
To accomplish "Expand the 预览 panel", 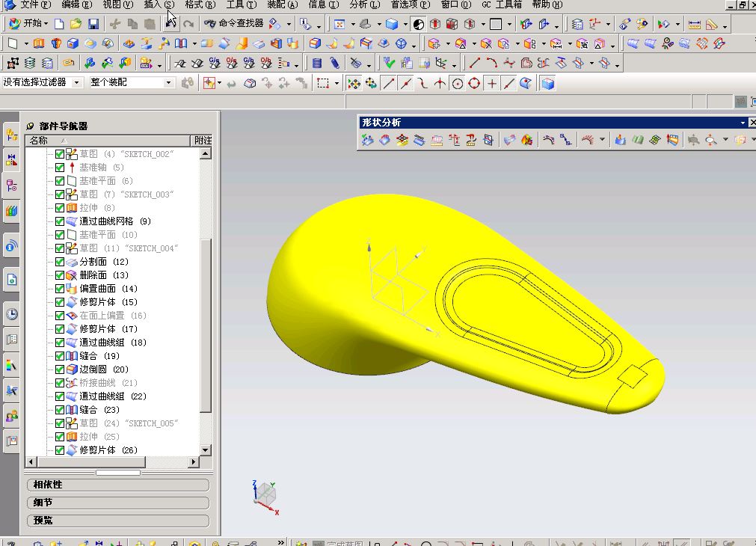I will tap(118, 521).
